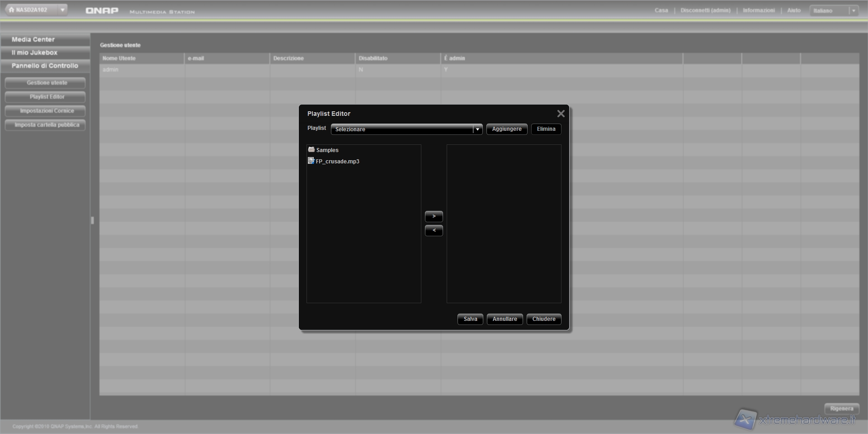Click the Chiudere button

(543, 319)
